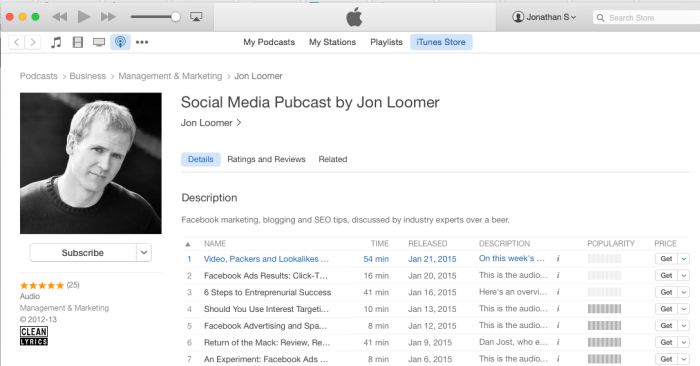This screenshot has height=366, width=700.
Task: Click the rewind playback button
Action: click(60, 17)
